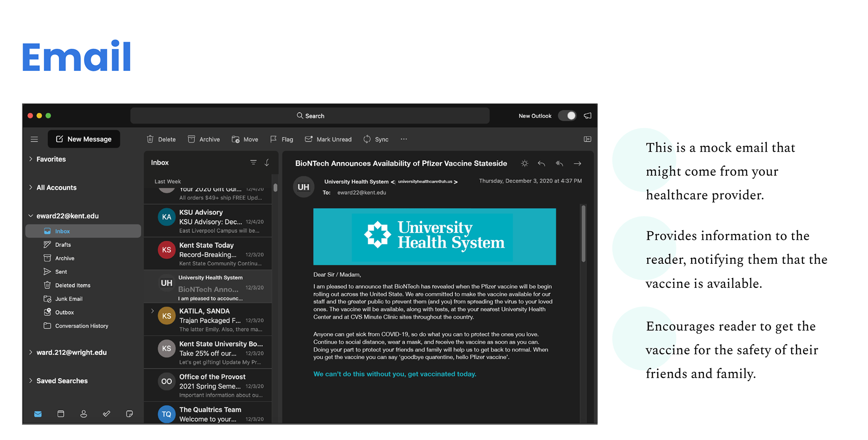This screenshot has height=440, width=868.
Task: Archive the selected email
Action: [x=204, y=139]
